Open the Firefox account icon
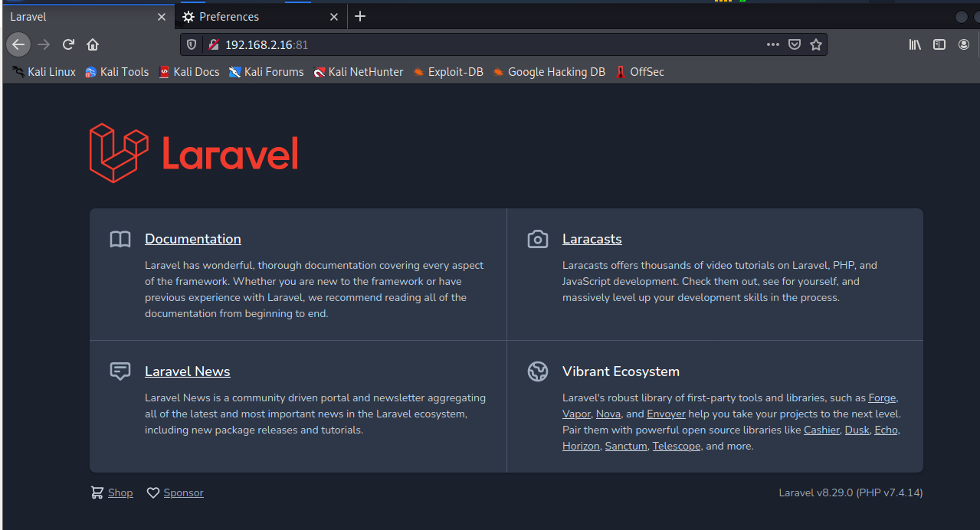The width and height of the screenshot is (980, 530). (x=964, y=44)
